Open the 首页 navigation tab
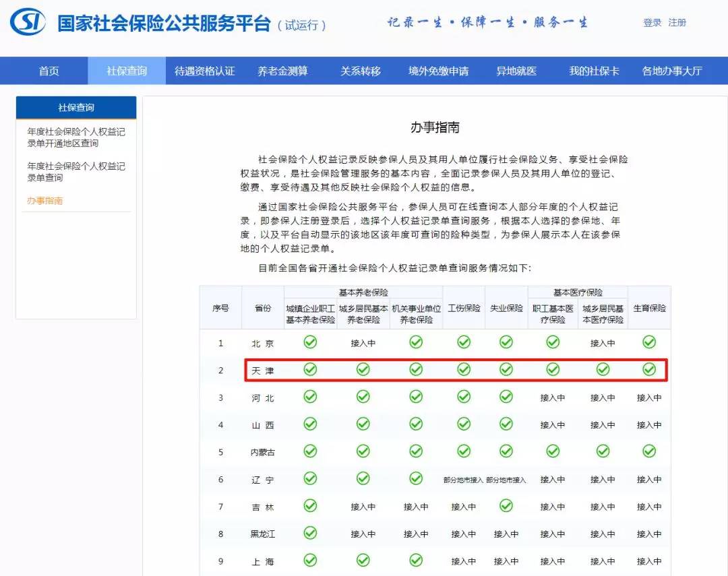Viewport: 728px width, 576px height. 49,71
